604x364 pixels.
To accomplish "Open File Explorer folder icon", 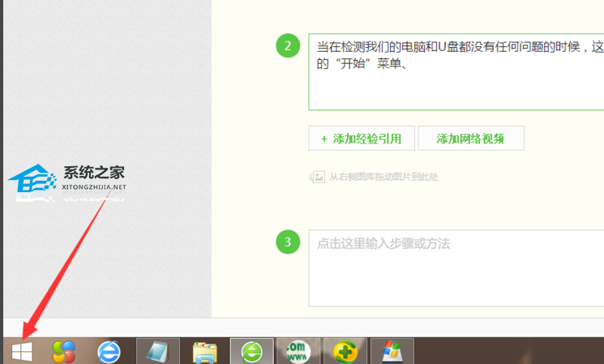I will pyautogui.click(x=205, y=352).
